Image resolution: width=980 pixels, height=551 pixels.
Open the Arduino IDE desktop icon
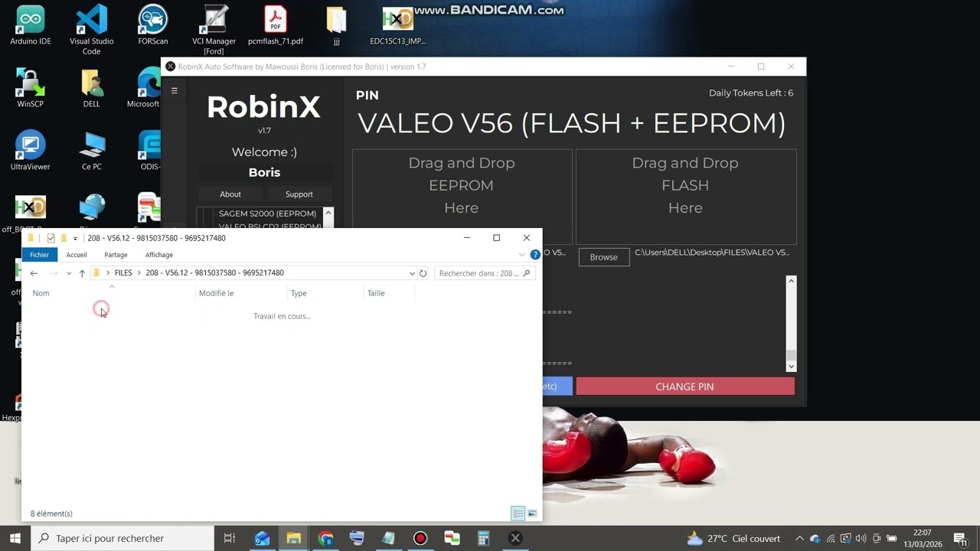coord(31,25)
